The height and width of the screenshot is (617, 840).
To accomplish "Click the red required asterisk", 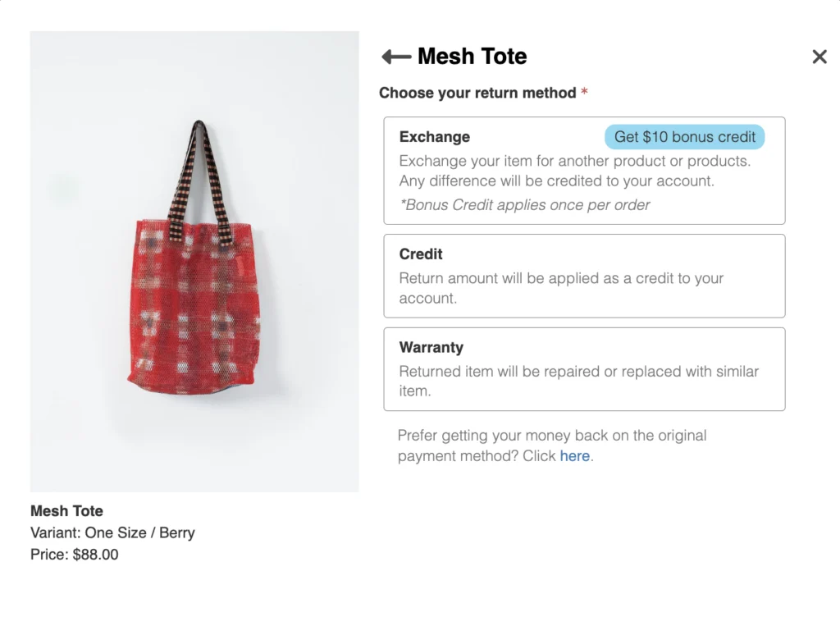I will (584, 92).
